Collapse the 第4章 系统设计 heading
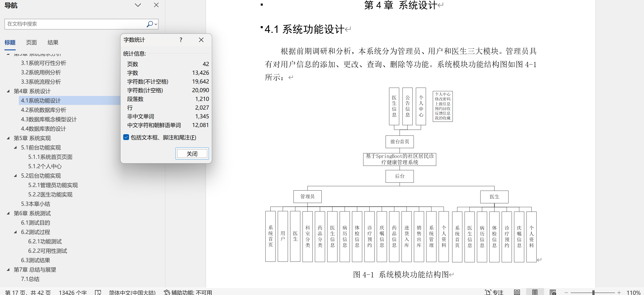644x295 pixels. pyautogui.click(x=8, y=91)
